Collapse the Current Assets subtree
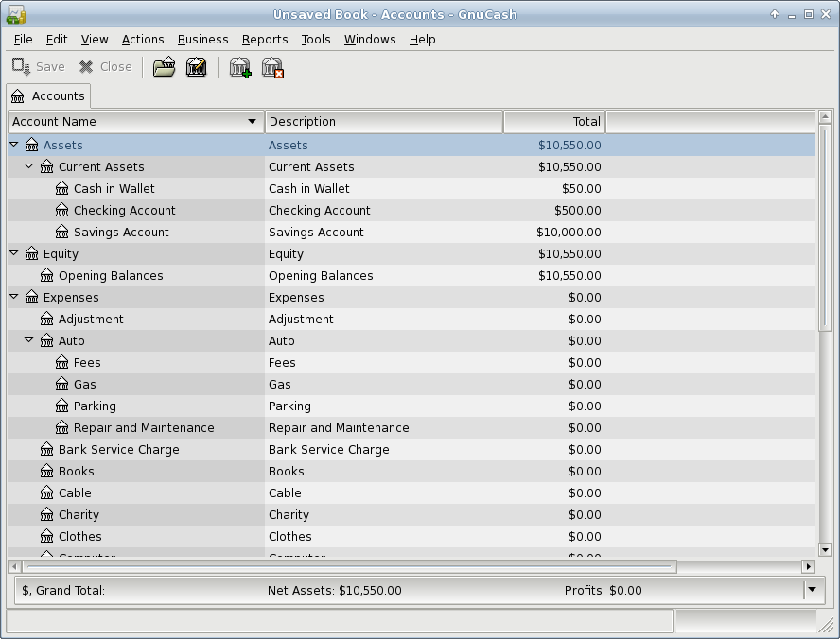Image resolution: width=840 pixels, height=639 pixels. [x=29, y=166]
